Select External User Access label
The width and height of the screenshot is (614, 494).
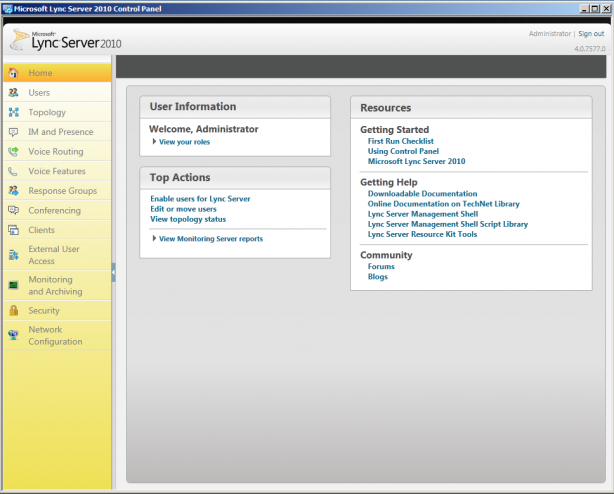tap(54, 255)
